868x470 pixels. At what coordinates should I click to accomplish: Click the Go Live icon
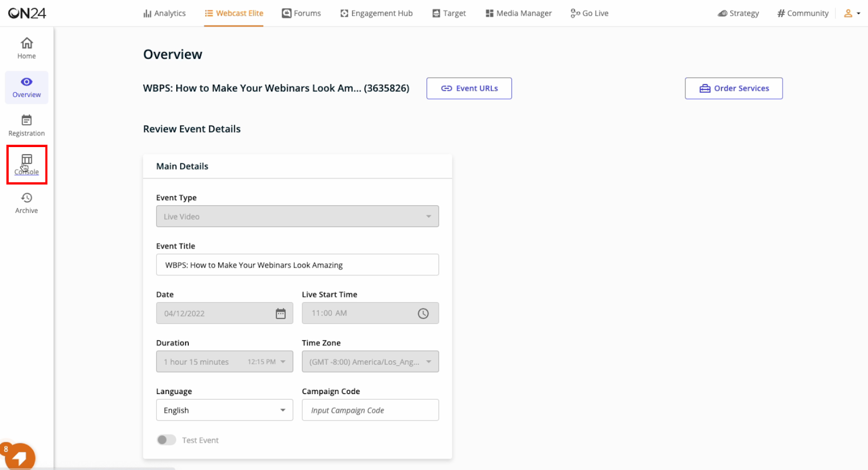click(x=575, y=13)
